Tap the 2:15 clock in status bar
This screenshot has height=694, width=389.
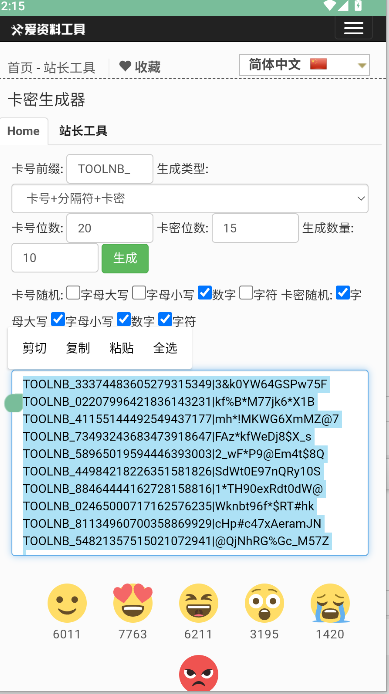[x=13, y=6]
